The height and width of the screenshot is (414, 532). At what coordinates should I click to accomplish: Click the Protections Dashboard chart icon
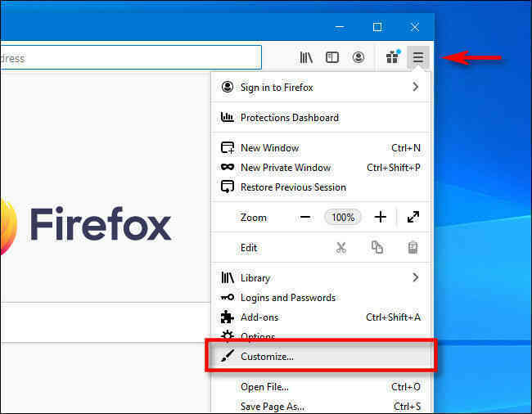pyautogui.click(x=228, y=117)
